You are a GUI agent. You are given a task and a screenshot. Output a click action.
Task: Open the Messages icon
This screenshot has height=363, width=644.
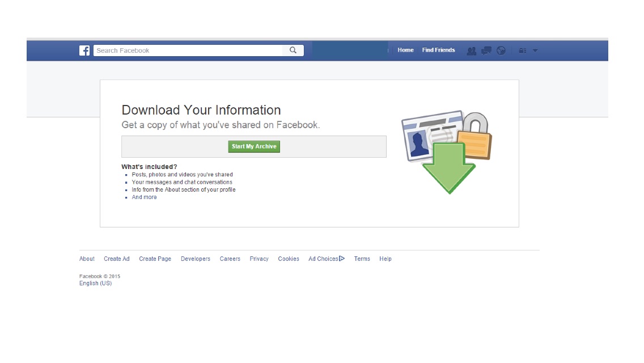(486, 50)
